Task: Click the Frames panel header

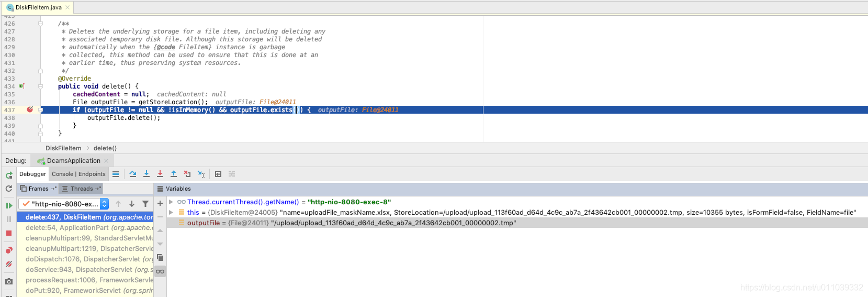Action: [38, 189]
